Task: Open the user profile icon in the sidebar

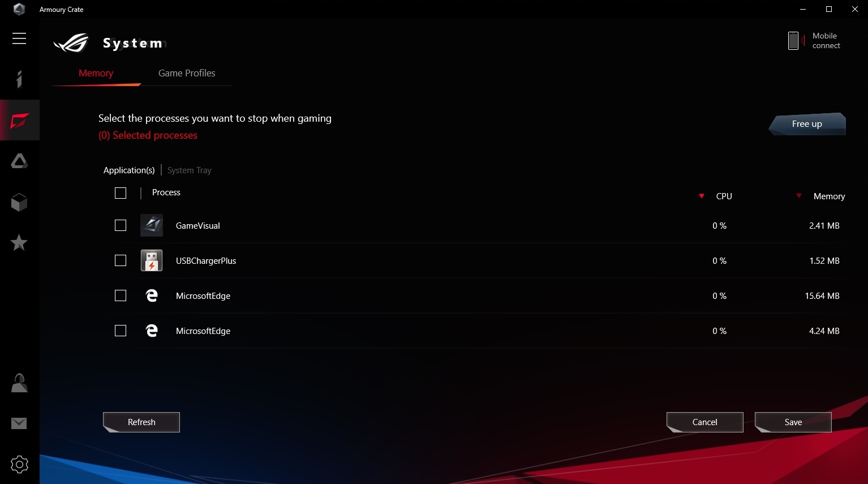Action: point(19,383)
